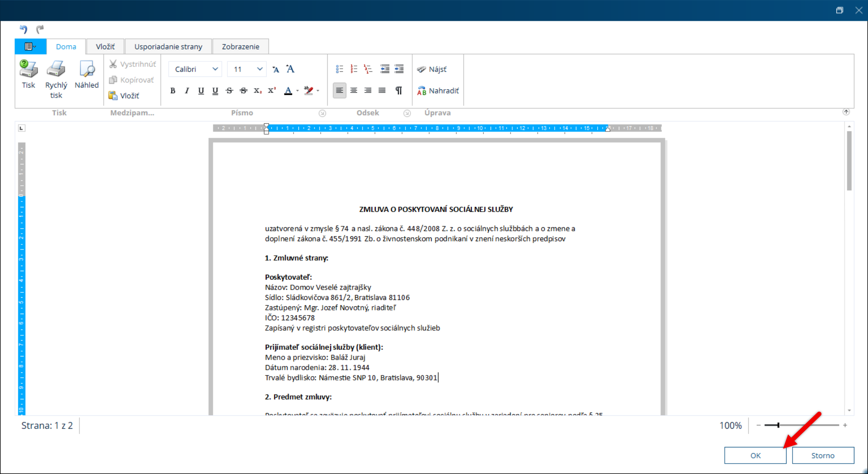Screen dimensions: 868x474
Task: Center align the paragraph
Action: [354, 91]
